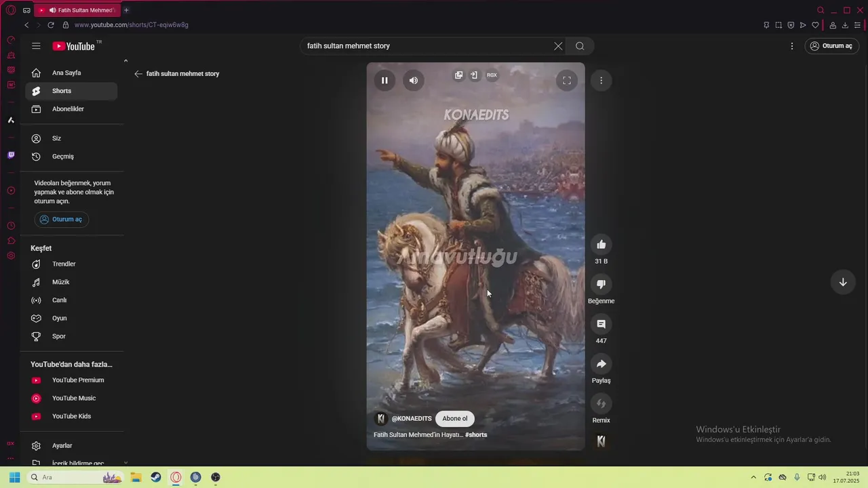Click the #shorts hashtag

(x=476, y=435)
